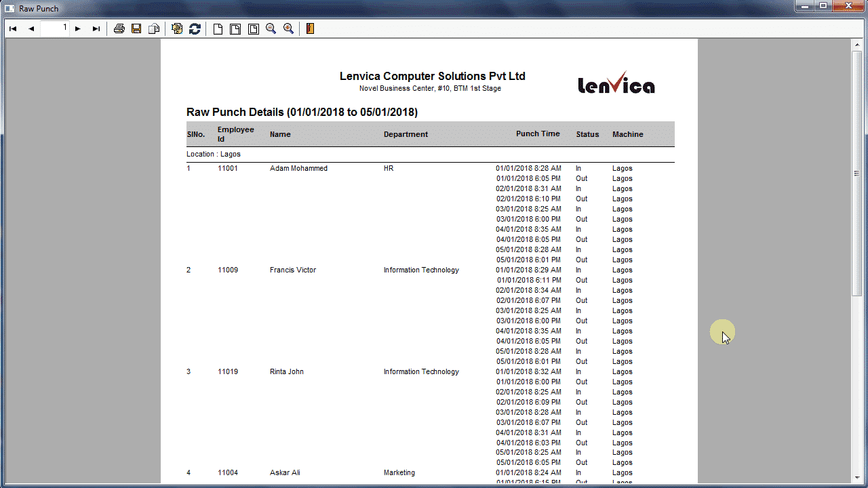The height and width of the screenshot is (488, 868).
Task: Click the vertical scrollbar down arrow
Action: [x=856, y=476]
